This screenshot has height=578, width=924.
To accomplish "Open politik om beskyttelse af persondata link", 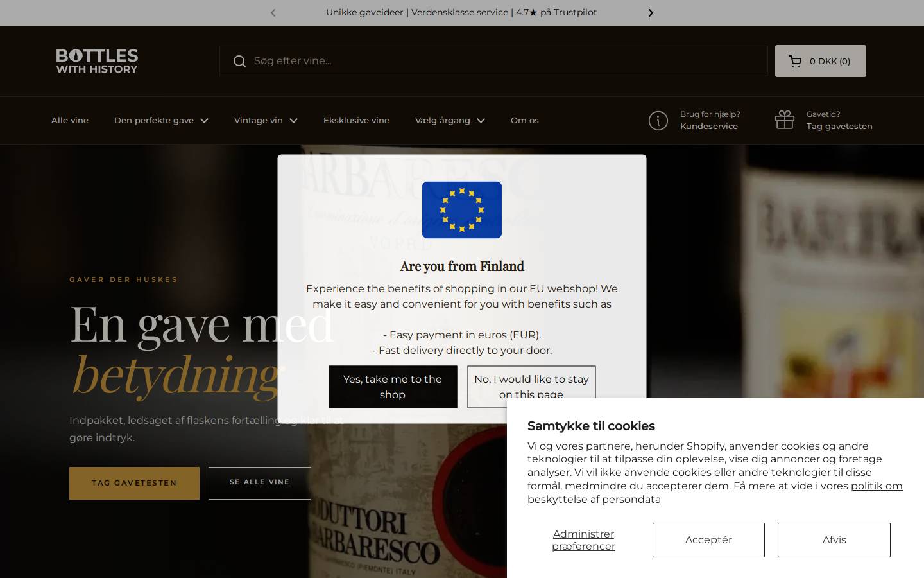I will [715, 493].
